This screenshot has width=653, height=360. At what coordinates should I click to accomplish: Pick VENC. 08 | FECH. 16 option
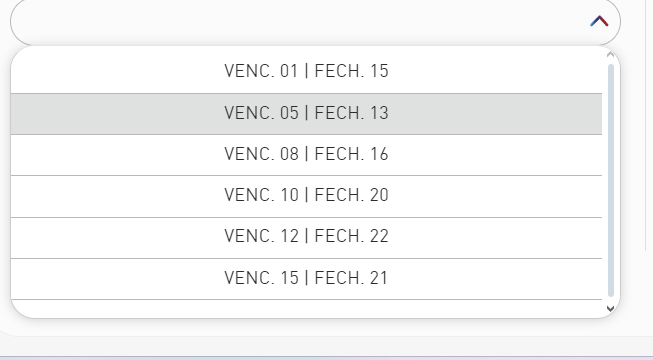point(306,155)
